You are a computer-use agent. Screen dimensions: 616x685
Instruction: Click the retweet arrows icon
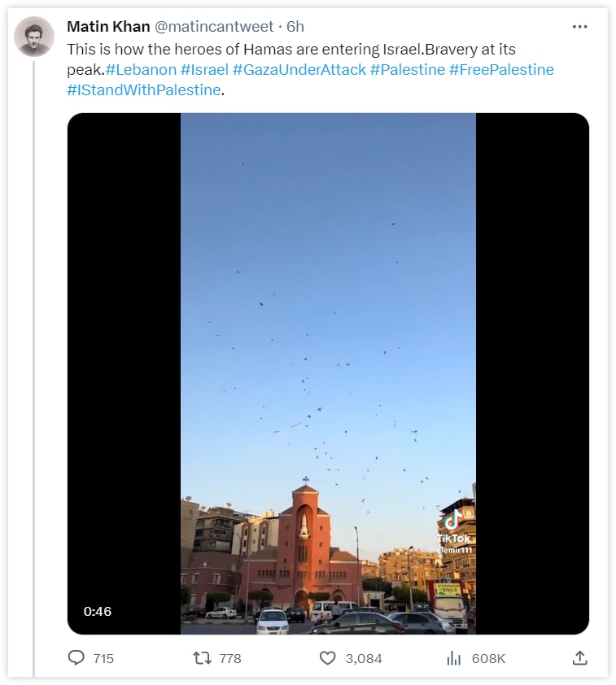point(203,658)
